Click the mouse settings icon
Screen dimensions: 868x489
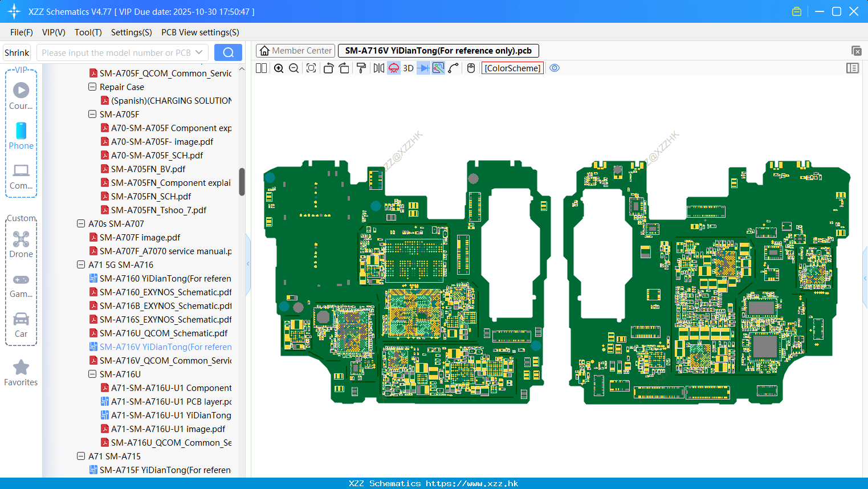click(x=471, y=68)
